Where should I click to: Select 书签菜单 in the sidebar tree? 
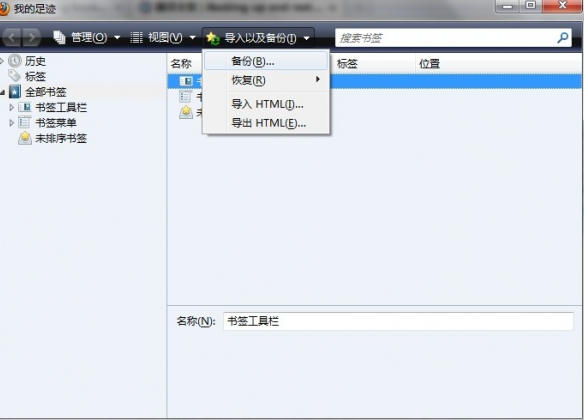click(56, 123)
